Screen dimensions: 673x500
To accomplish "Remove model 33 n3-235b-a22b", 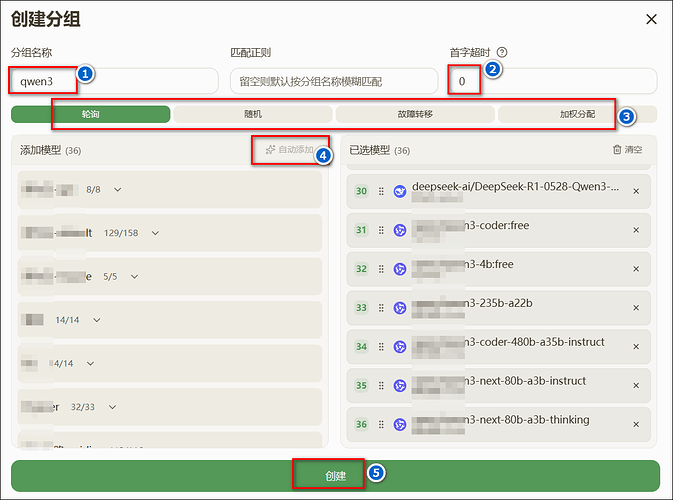I will (636, 308).
